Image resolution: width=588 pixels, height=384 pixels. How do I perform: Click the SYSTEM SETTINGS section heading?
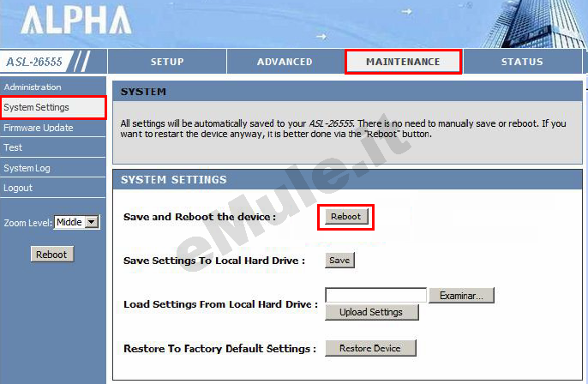tap(174, 180)
